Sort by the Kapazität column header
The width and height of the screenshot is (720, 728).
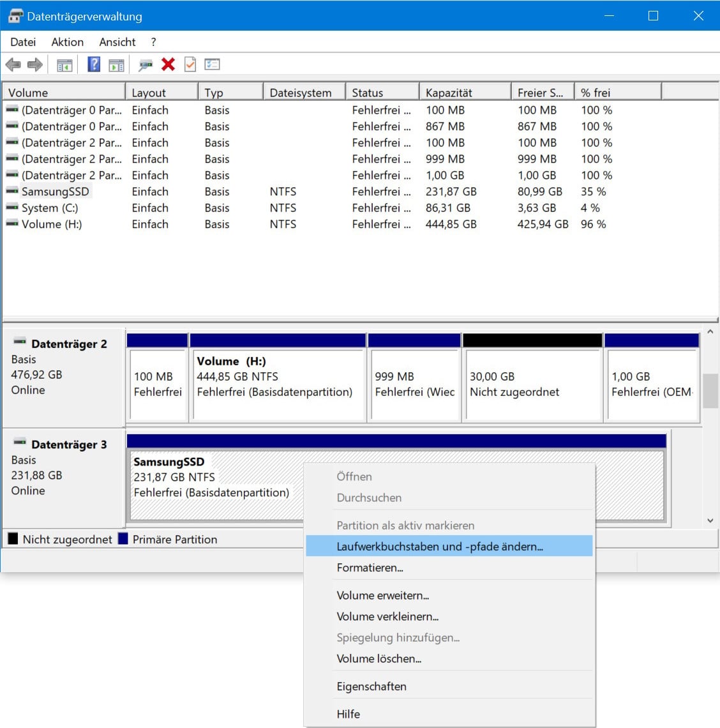coord(465,93)
